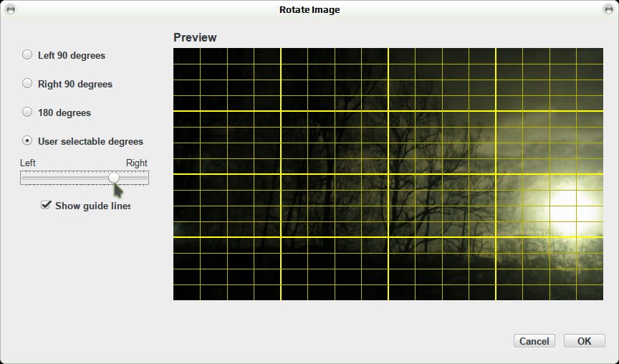This screenshot has height=364, width=619.
Task: Click the Rotate Image title text
Action: (309, 10)
